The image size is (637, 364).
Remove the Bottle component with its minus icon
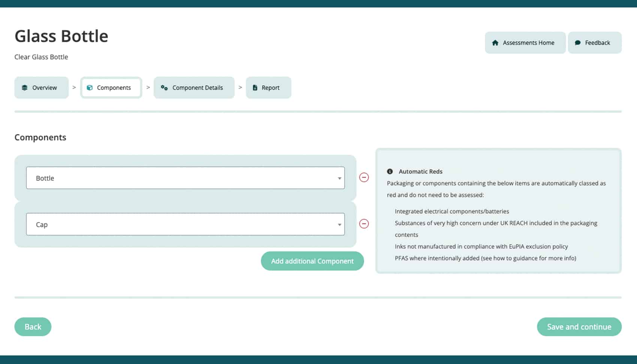pos(364,178)
